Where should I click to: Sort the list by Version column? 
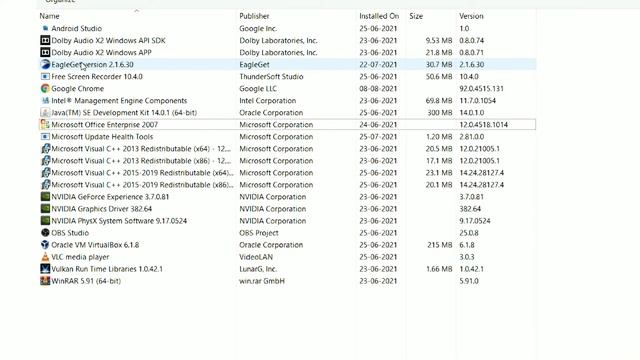pyautogui.click(x=471, y=16)
